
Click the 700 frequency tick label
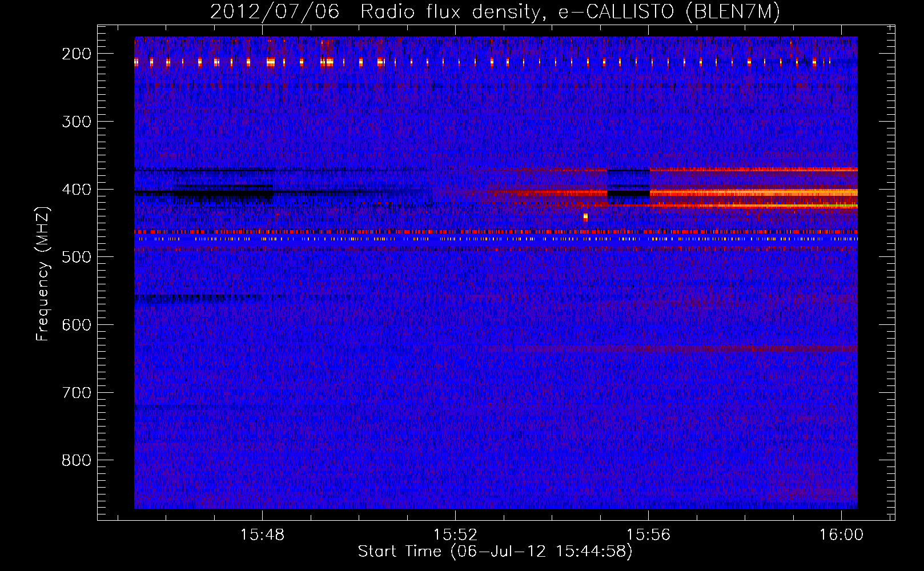pos(77,393)
